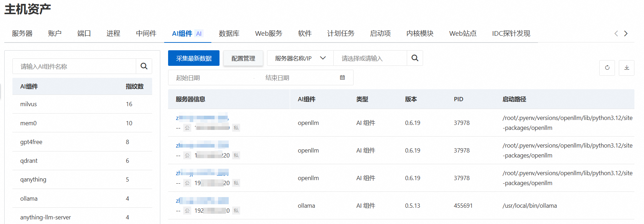Open the 请选择或请输入 select field
The height and width of the screenshot is (224, 644).
click(x=370, y=58)
